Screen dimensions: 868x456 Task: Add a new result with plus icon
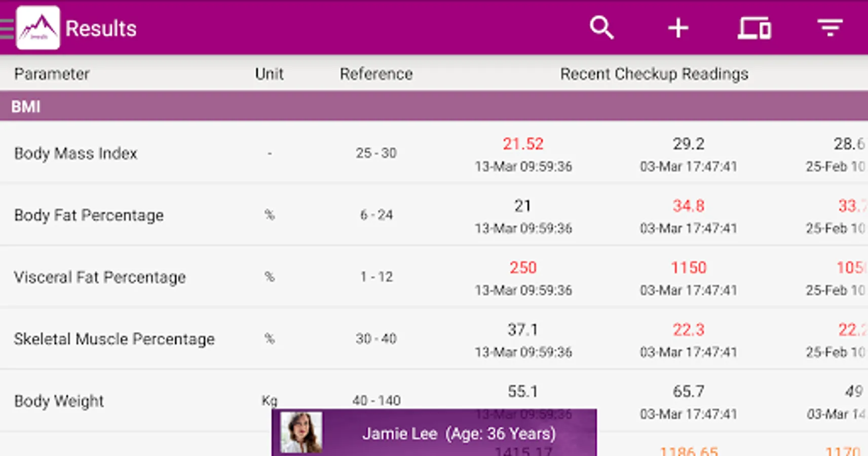pyautogui.click(x=678, y=28)
